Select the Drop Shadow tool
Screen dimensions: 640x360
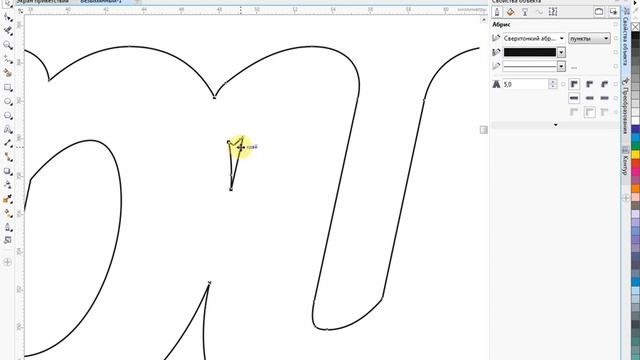coord(8,171)
